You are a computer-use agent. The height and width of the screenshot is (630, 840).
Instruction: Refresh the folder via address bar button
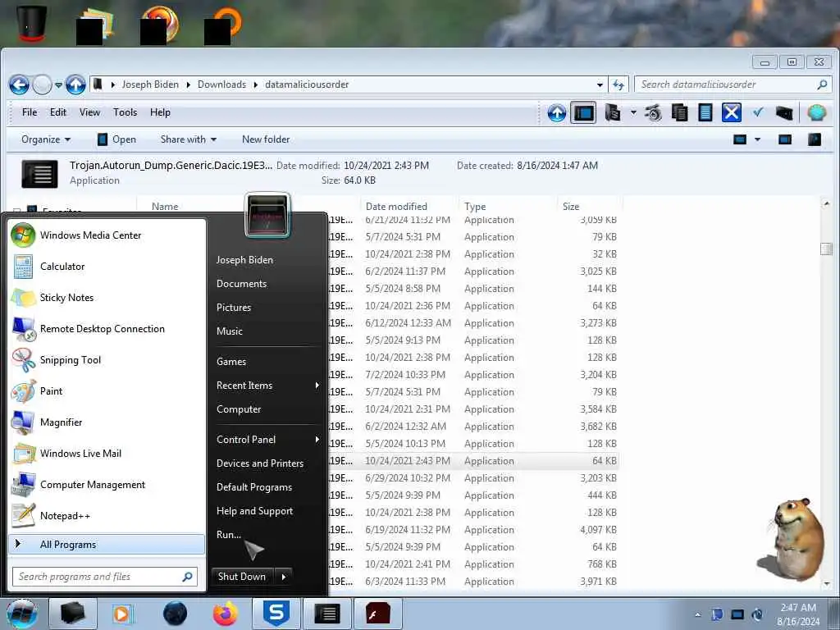tap(619, 84)
